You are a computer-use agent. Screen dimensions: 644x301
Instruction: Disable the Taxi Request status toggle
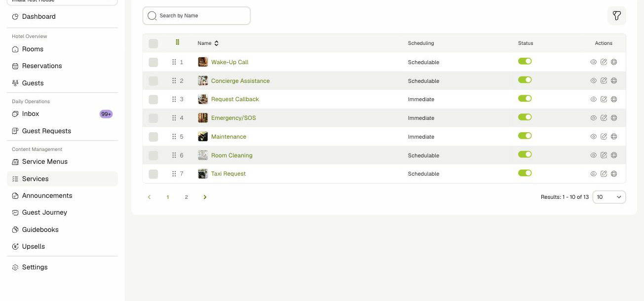pos(525,173)
